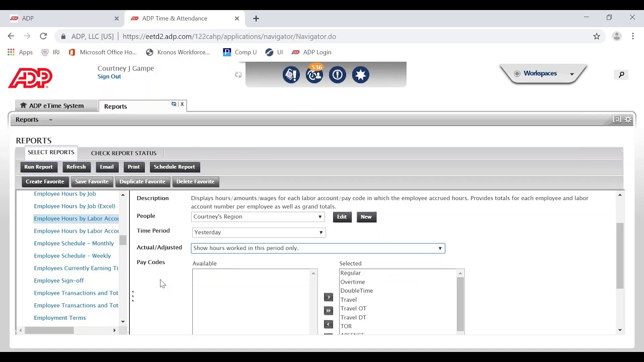Viewport: 644px width, 362px height.
Task: Click the Duplicate Favorite button
Action: [142, 182]
